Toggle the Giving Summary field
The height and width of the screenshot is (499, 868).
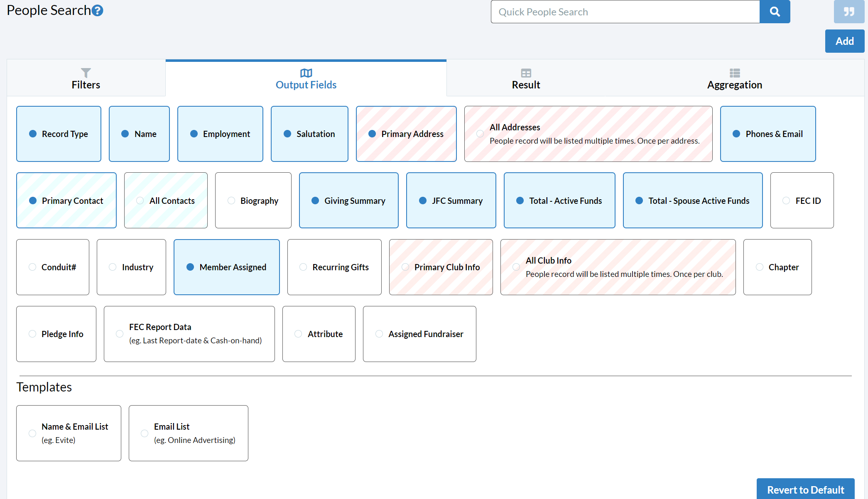[x=349, y=201]
